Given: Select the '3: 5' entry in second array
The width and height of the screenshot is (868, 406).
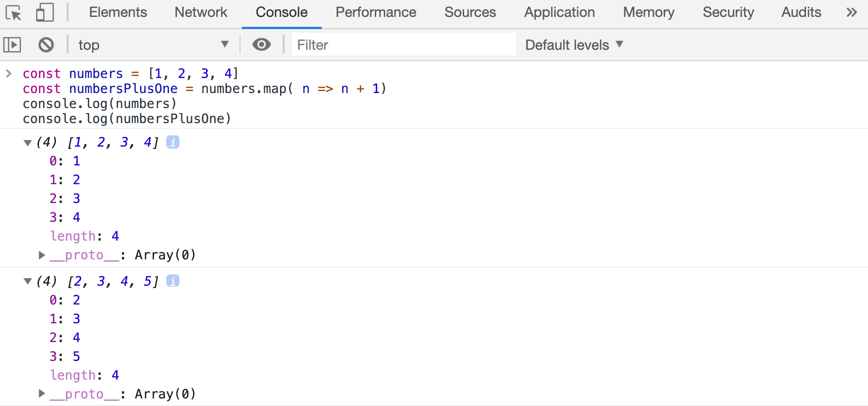Looking at the screenshot, I should coord(65,356).
